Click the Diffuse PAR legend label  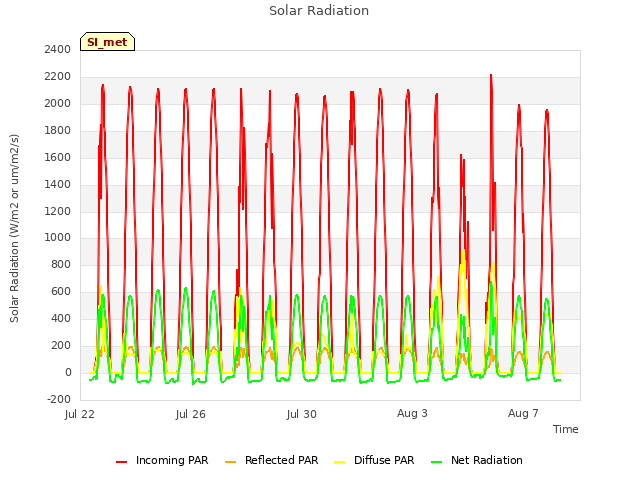[x=384, y=460]
